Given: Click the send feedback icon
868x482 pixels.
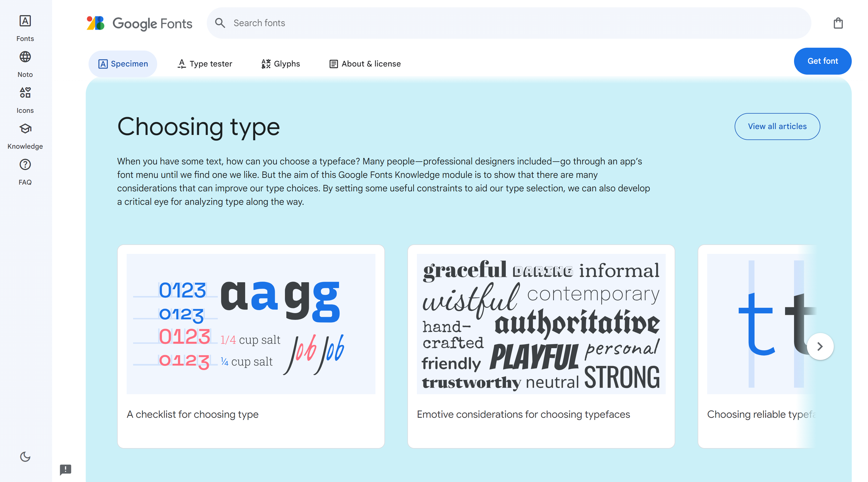Looking at the screenshot, I should [65, 469].
